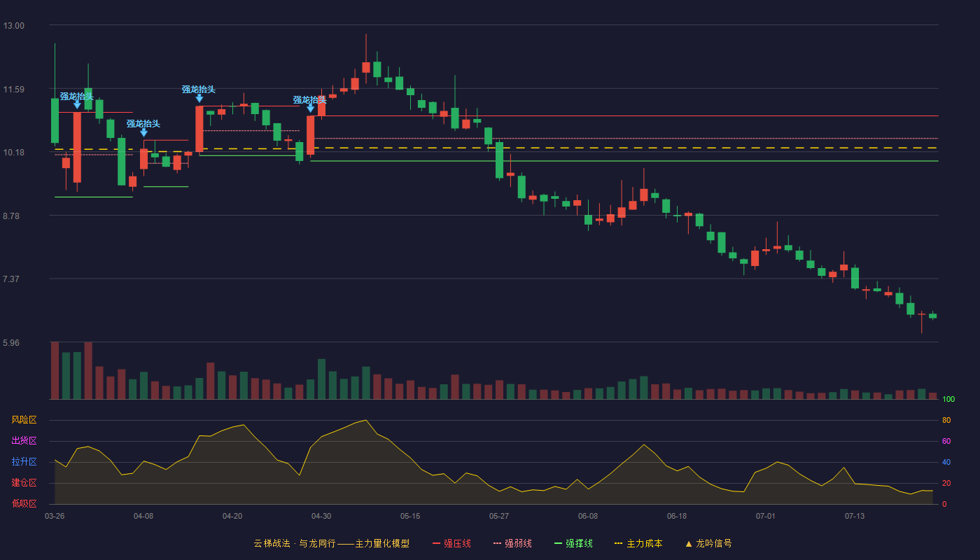Click the 06-08 date axis label

click(x=588, y=516)
